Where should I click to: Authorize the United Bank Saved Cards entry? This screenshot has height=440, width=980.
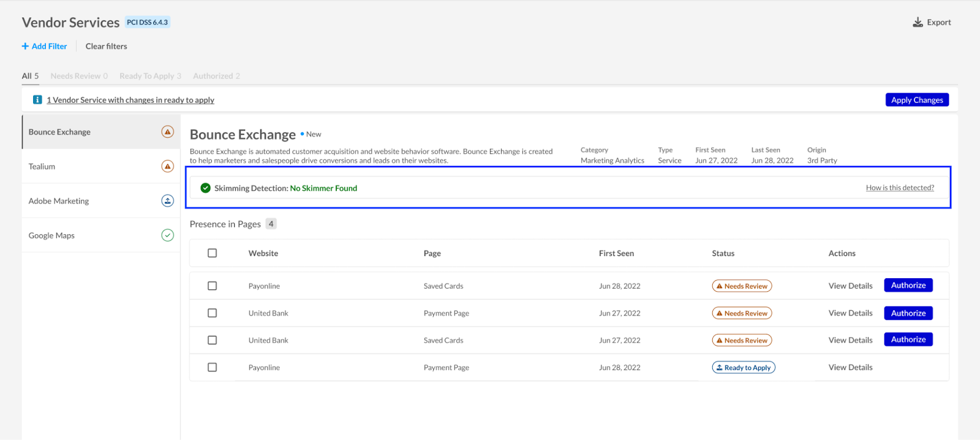point(908,339)
